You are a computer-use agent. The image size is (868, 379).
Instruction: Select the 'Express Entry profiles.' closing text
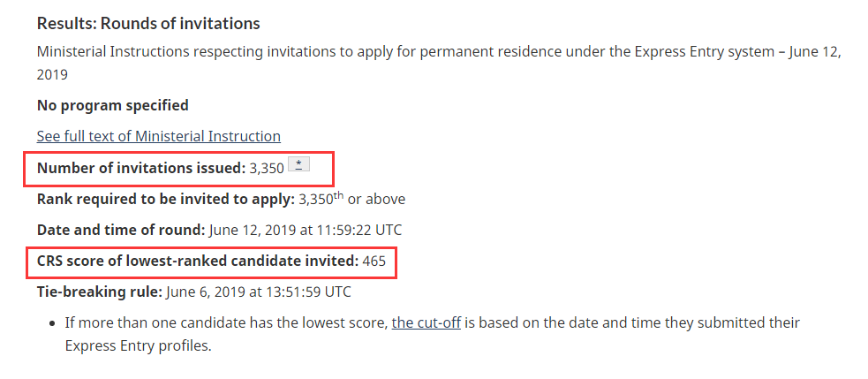pos(139,345)
